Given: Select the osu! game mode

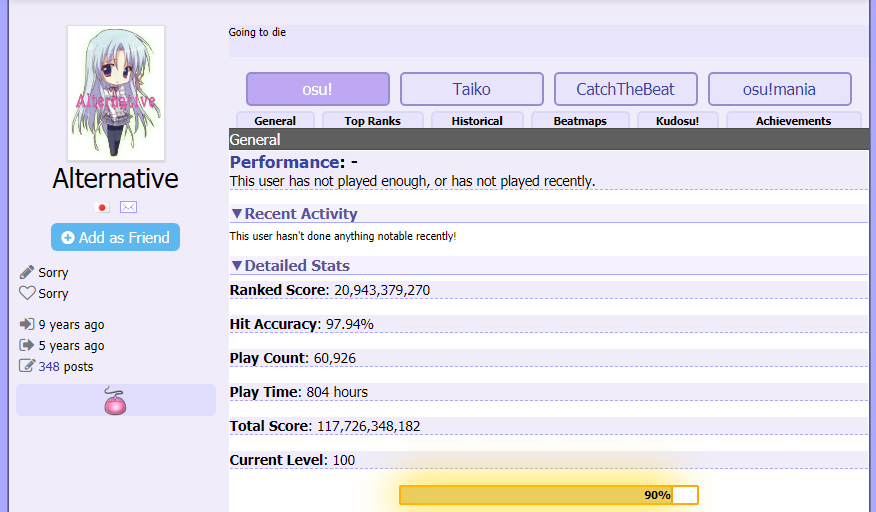Looking at the screenshot, I should click(x=318, y=89).
